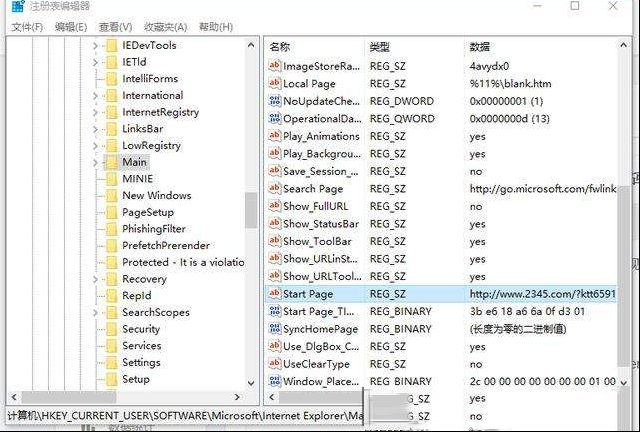Select the MINIE folder icon
This screenshot has width=640, height=432.
pyautogui.click(x=111, y=179)
